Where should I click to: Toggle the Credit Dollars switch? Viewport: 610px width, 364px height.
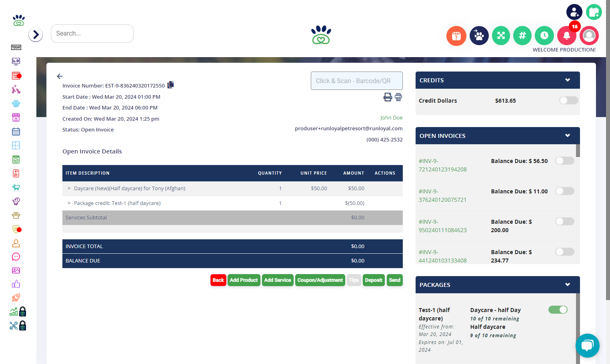(x=568, y=100)
